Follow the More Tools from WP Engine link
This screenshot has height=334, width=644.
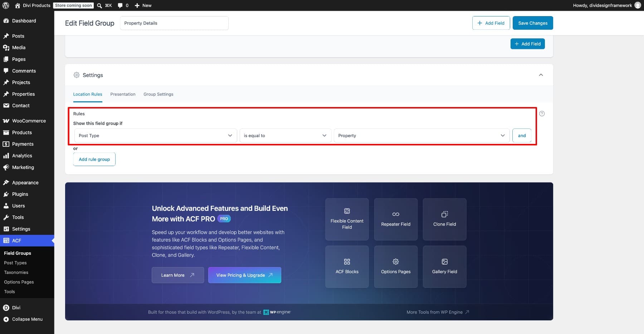click(438, 312)
